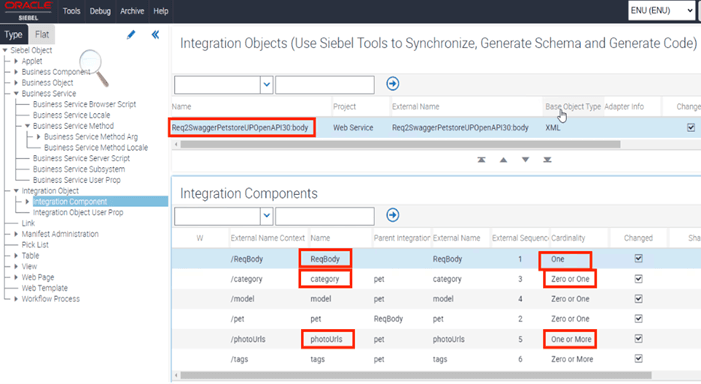Select the Req2SwaggerPetstoreUPOpenAPI30:body name cell
The width and height of the screenshot is (701, 384).
240,127
